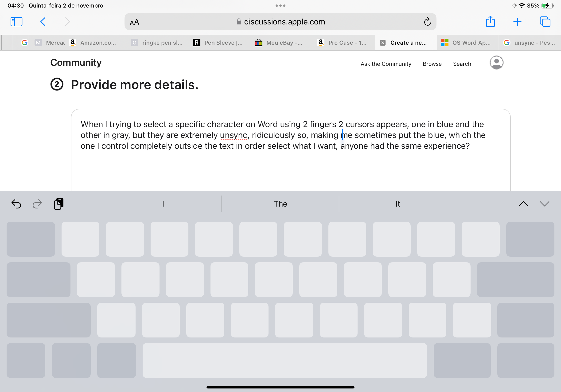Screen dimensions: 561x392
Task: Tap the misspelled word unsync
Action: pyautogui.click(x=233, y=135)
